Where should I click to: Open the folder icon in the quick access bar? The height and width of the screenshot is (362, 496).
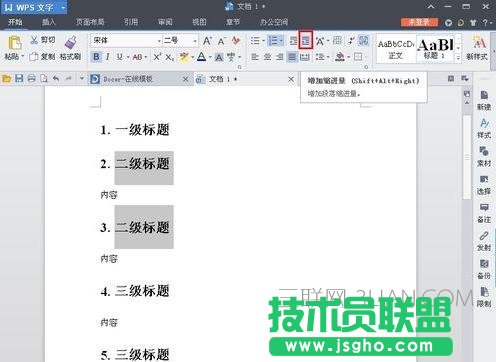[x=7, y=79]
